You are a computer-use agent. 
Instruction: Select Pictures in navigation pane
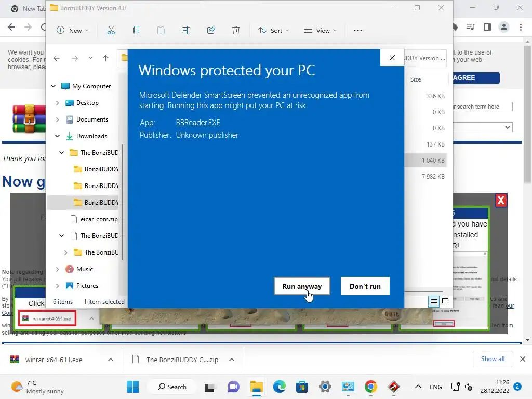click(x=87, y=286)
